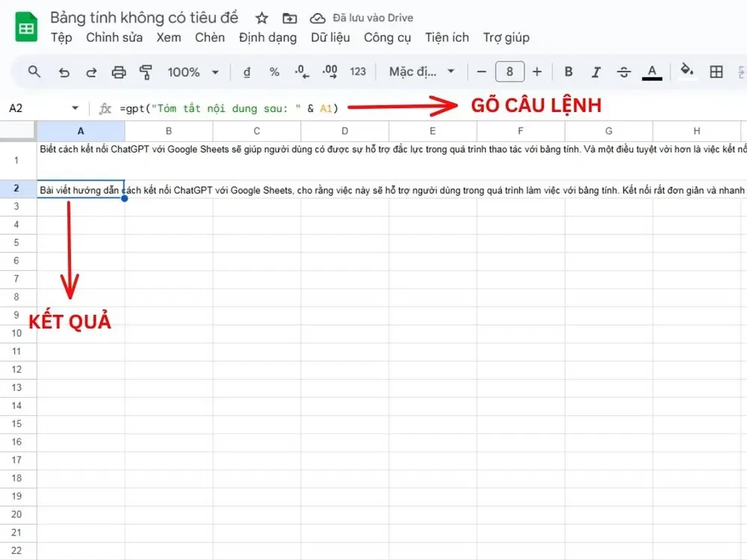Star the spreadsheet as favorite
Screen dimensions: 747x560
coord(261,18)
